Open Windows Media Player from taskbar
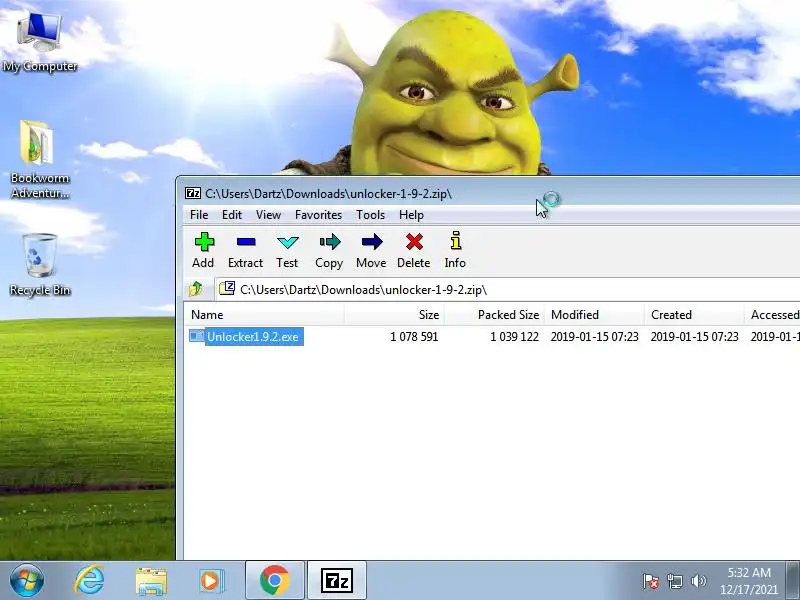The image size is (800, 600). tap(212, 581)
